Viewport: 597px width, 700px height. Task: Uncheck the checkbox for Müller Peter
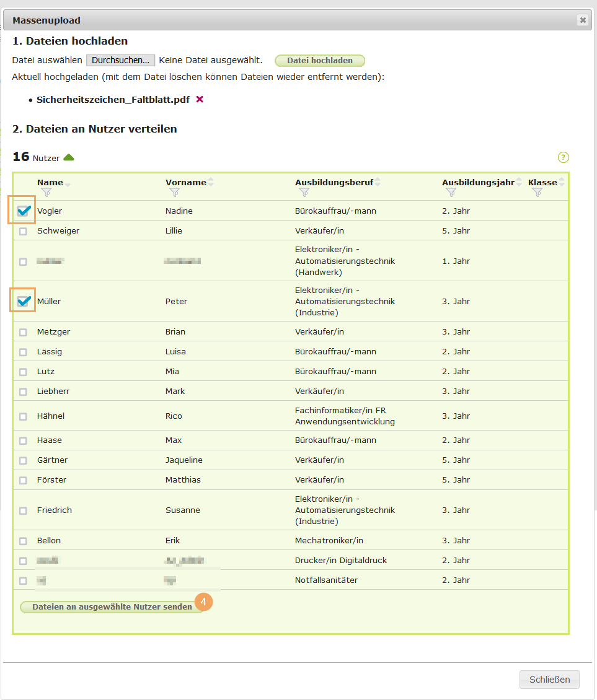(x=23, y=302)
